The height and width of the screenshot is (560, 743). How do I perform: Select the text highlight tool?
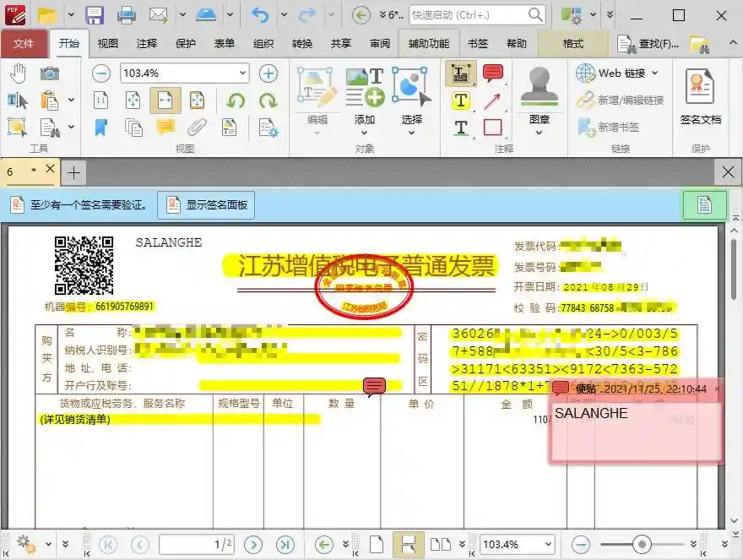coord(461,101)
